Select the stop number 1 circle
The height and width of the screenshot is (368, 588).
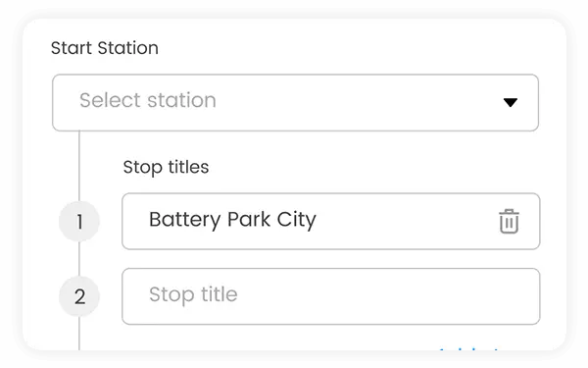79,221
